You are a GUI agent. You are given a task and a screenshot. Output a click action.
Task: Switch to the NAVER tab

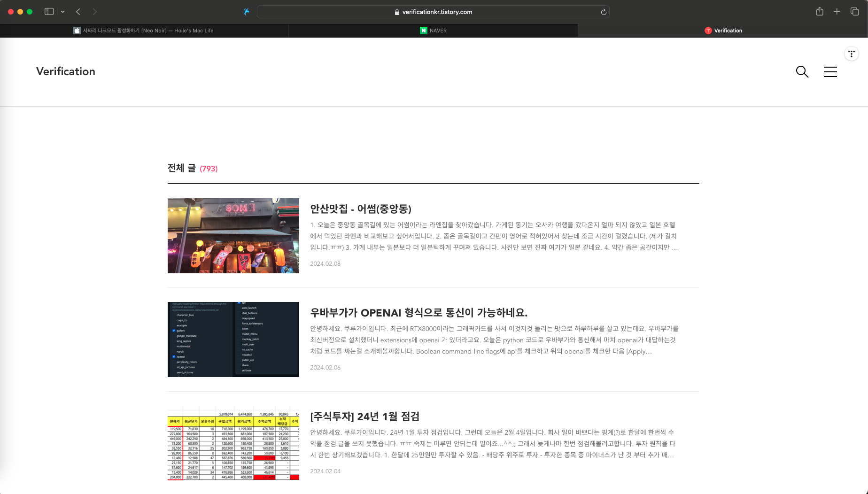[433, 31]
